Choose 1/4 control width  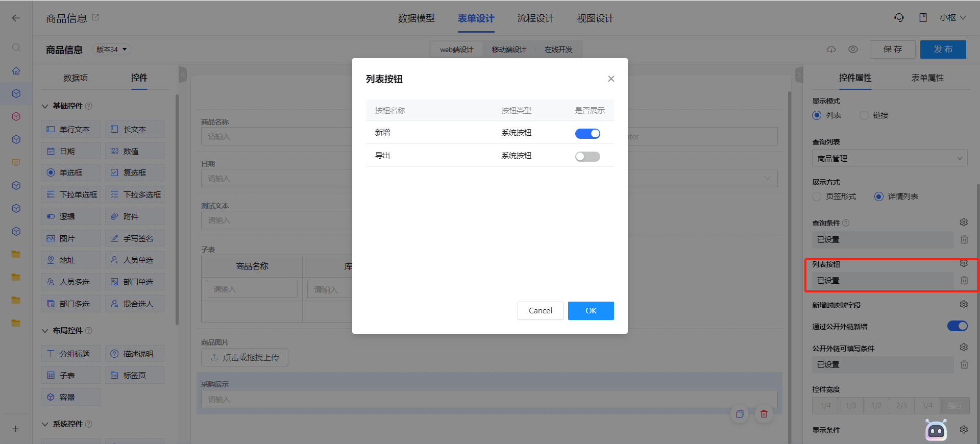click(x=825, y=406)
